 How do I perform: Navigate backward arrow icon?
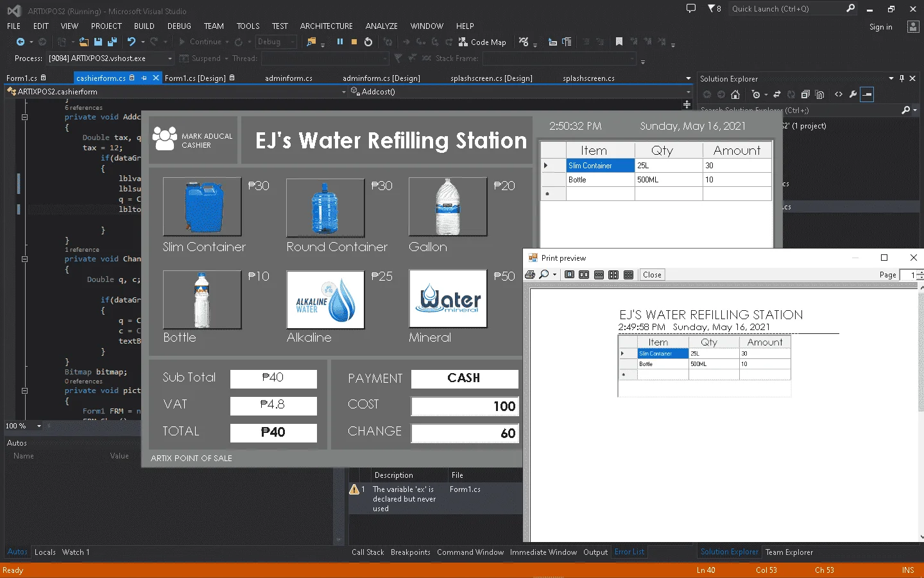click(21, 42)
